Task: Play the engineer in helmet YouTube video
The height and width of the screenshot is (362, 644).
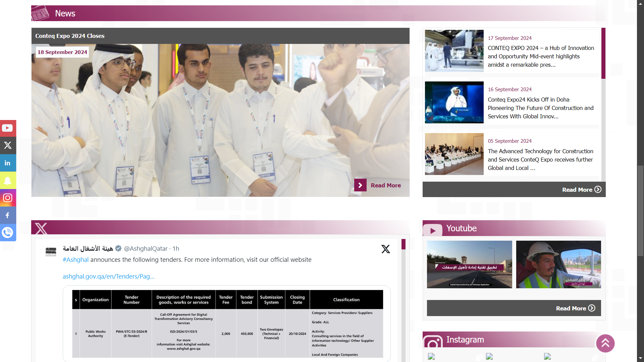Action: pos(558,264)
